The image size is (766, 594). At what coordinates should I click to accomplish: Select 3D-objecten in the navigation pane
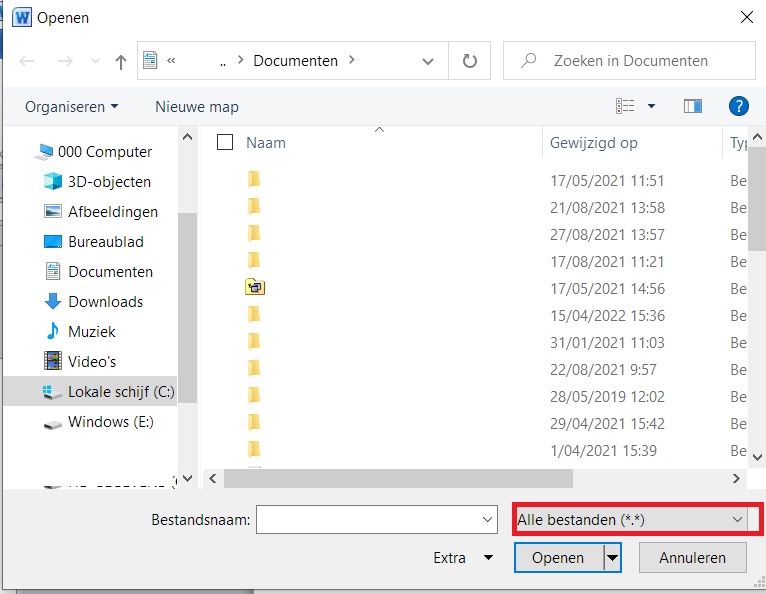coord(109,182)
